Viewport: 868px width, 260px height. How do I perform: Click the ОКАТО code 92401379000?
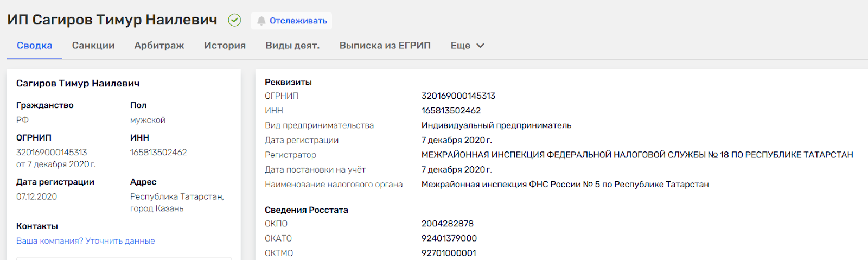[449, 238]
